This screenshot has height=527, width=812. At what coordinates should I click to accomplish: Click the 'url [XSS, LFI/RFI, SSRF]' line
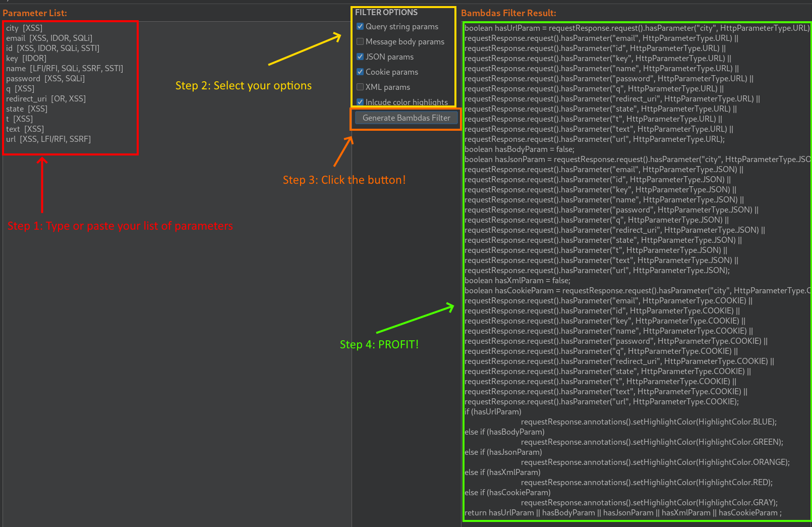coord(48,139)
